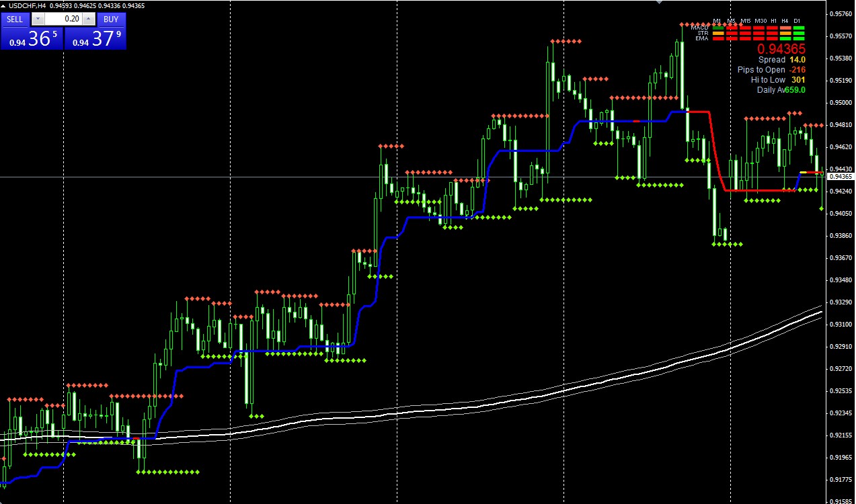Click the D1 MACD green signal box
This screenshot has width=856, height=504.
[799, 28]
